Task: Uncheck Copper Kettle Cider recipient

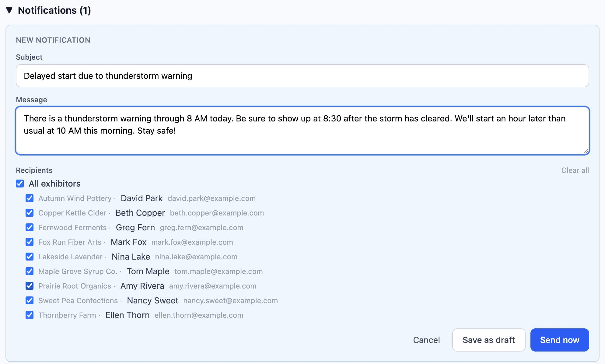Action: [30, 213]
